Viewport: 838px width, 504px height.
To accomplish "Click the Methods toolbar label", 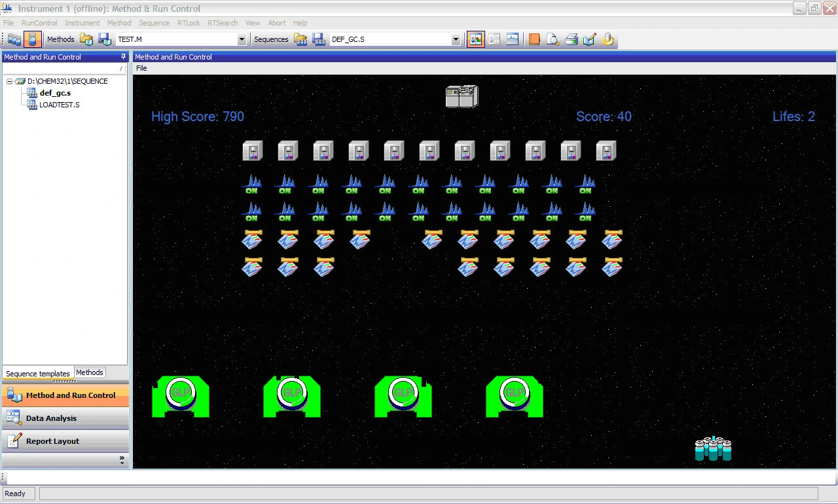I will (61, 39).
